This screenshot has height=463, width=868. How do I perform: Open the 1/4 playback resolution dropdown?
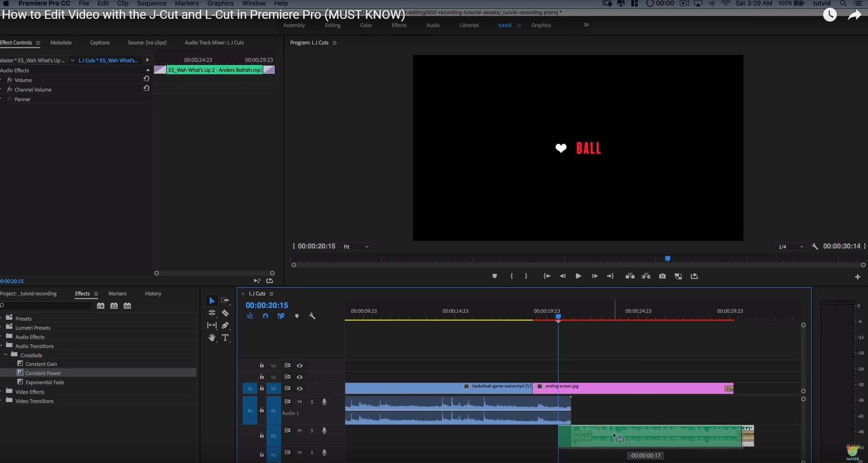791,247
